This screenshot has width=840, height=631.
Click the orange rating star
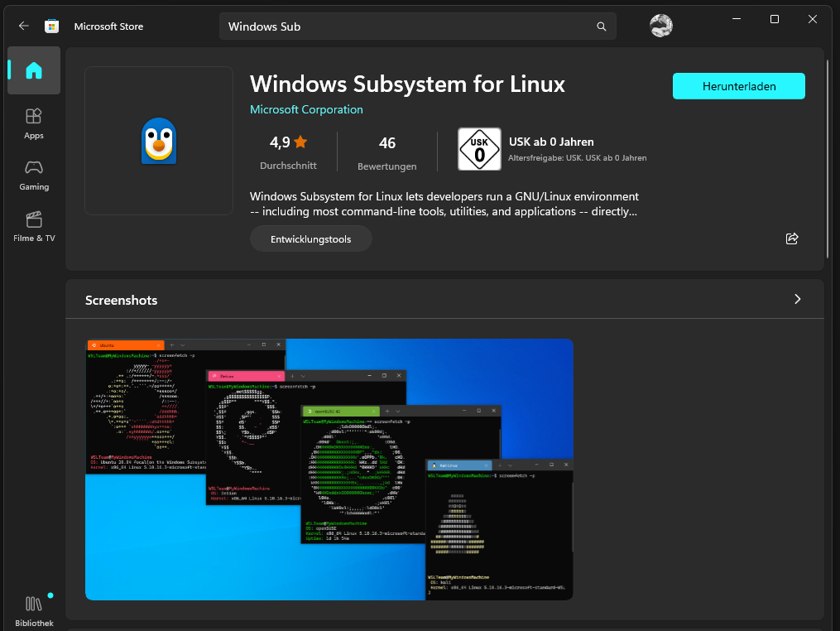[300, 142]
